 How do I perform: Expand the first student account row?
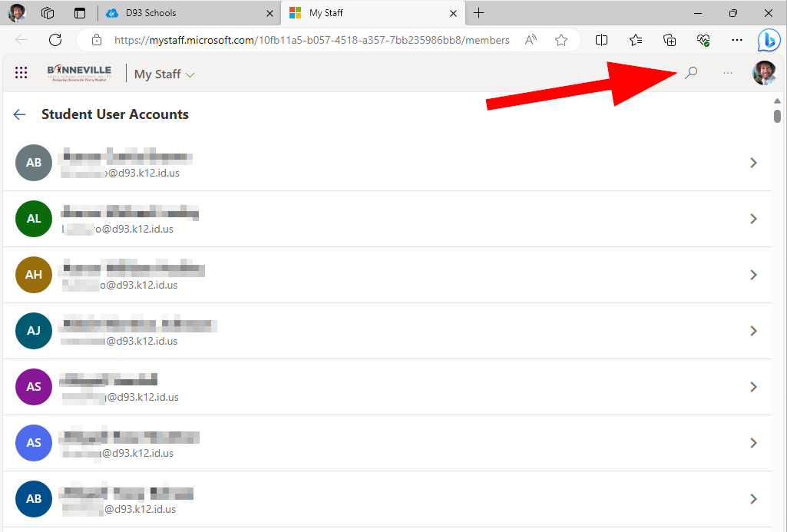tap(753, 163)
